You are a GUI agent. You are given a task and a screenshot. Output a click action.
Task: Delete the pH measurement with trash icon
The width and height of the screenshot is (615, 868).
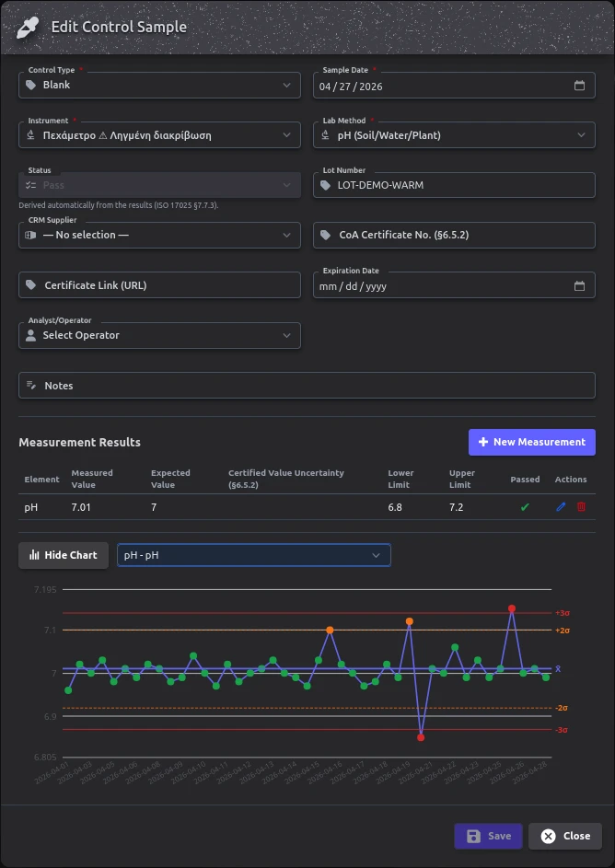(581, 506)
